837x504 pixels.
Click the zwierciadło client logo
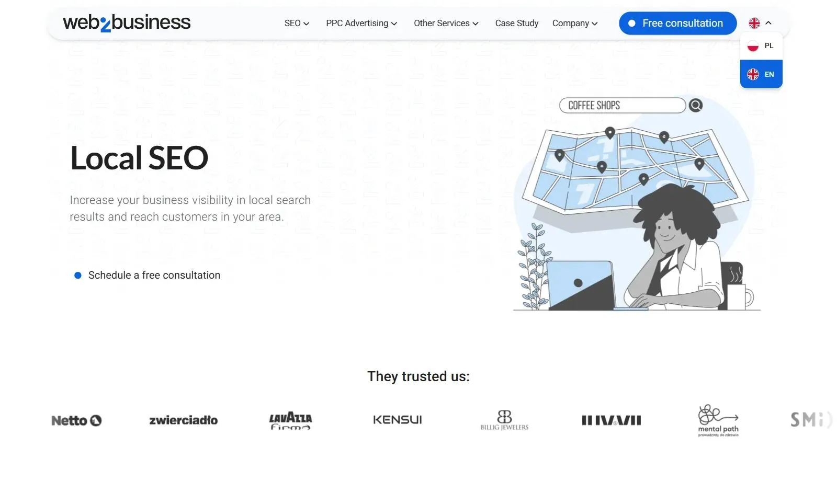pos(184,420)
